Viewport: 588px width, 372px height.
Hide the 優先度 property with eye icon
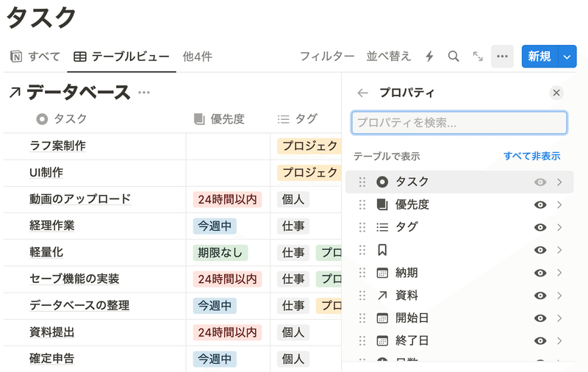point(540,205)
